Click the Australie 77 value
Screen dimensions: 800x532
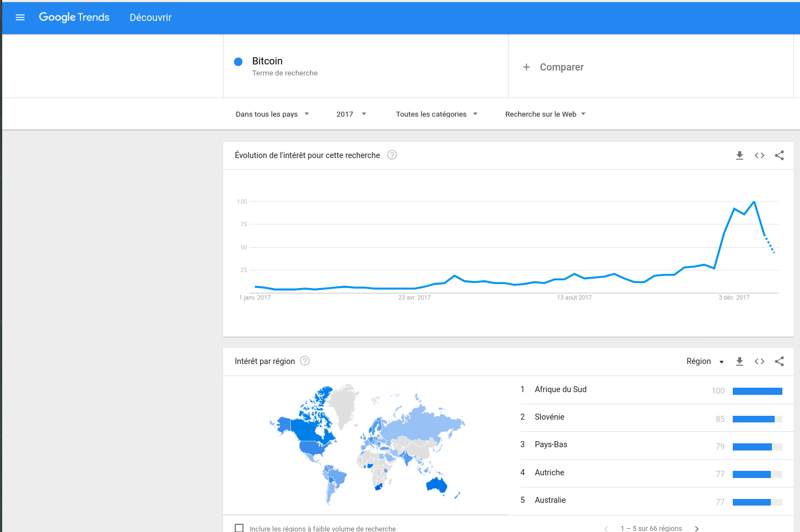click(x=720, y=502)
